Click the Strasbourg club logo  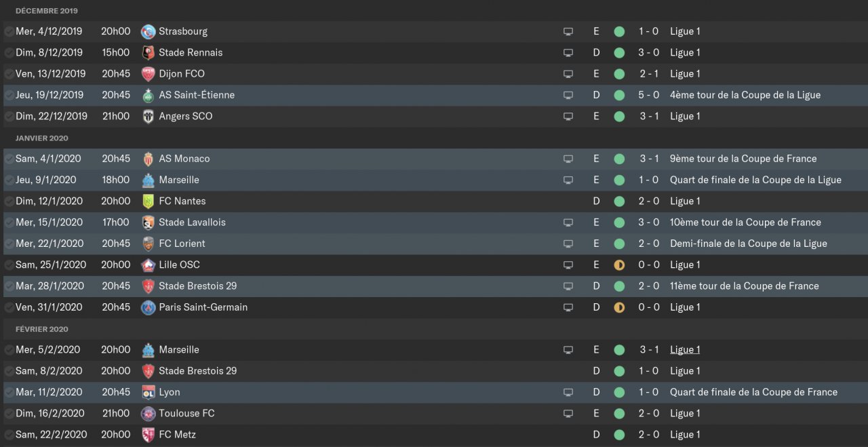click(148, 31)
